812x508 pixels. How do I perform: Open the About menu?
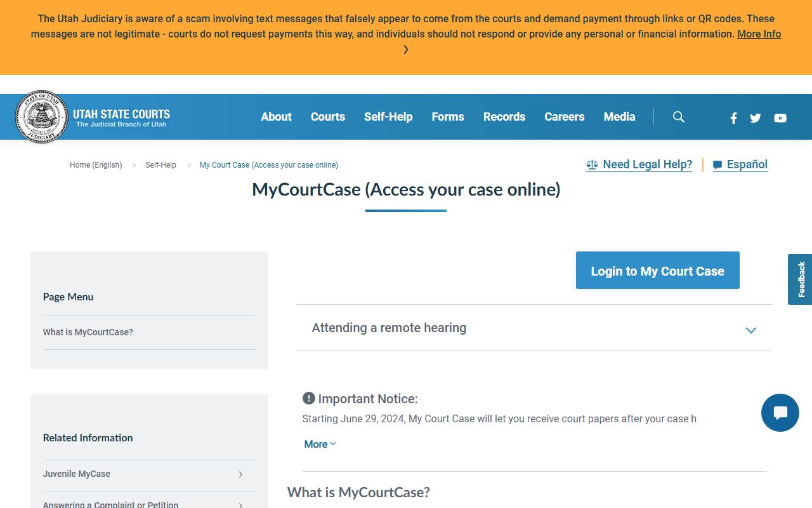pyautogui.click(x=277, y=117)
